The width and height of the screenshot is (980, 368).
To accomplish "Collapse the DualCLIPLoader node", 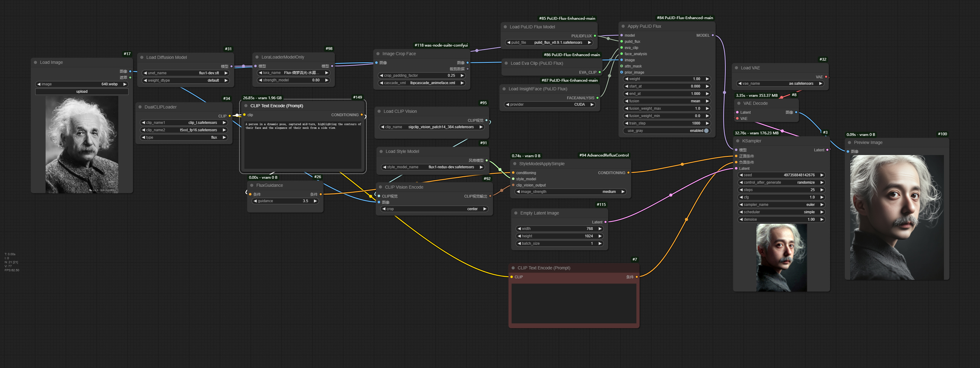I will coord(140,107).
